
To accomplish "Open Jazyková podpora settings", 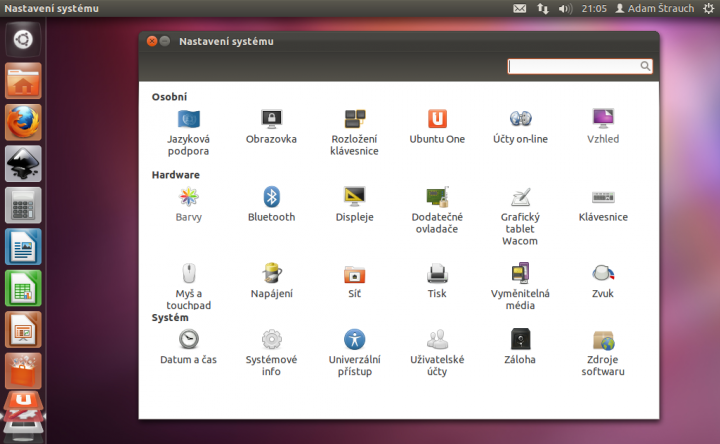I will 188,132.
